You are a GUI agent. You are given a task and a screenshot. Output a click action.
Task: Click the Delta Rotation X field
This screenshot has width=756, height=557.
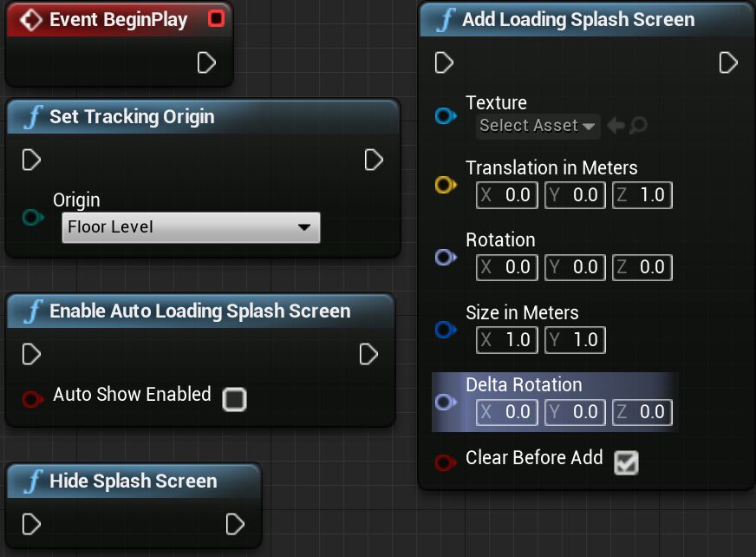(x=506, y=412)
